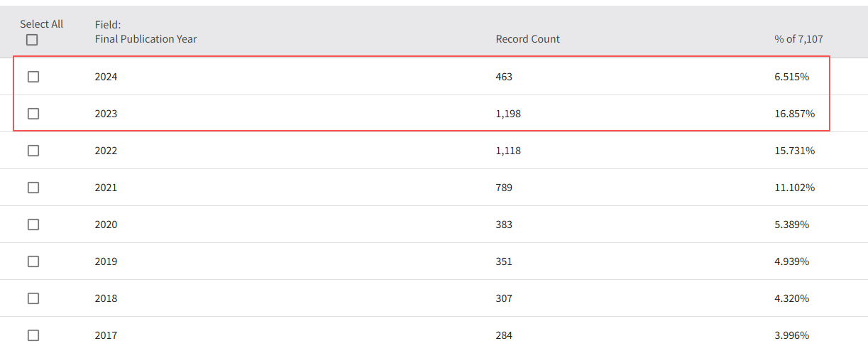Click the 16.857% percentage value

794,114
